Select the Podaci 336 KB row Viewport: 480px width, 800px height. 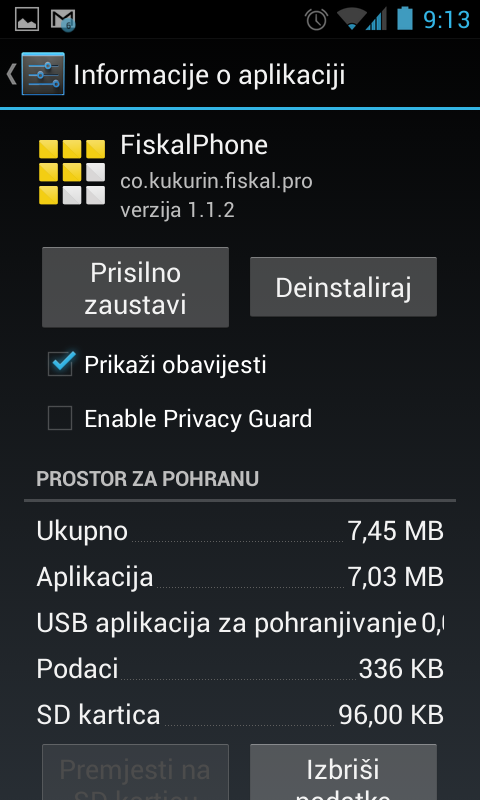(240, 669)
